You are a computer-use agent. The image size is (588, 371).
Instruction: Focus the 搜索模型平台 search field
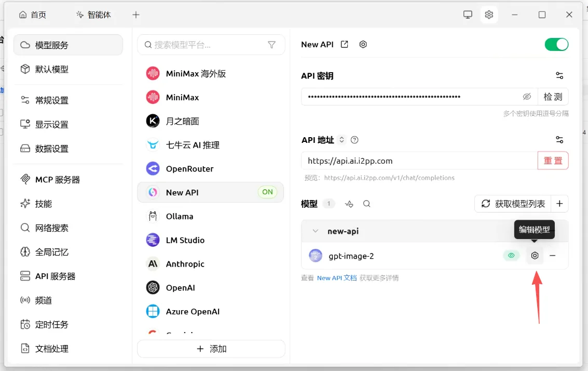pos(211,45)
